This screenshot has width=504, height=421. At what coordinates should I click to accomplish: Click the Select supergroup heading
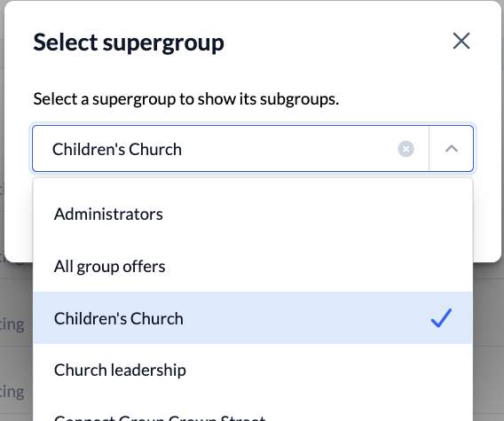(129, 43)
